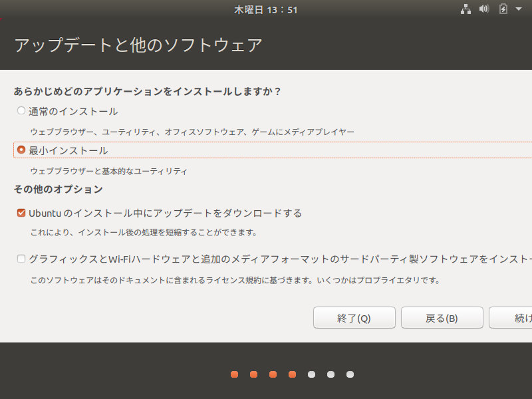This screenshot has height=399, width=532.
Task: Click the partially visible 続ける continue button
Action: tap(511, 318)
